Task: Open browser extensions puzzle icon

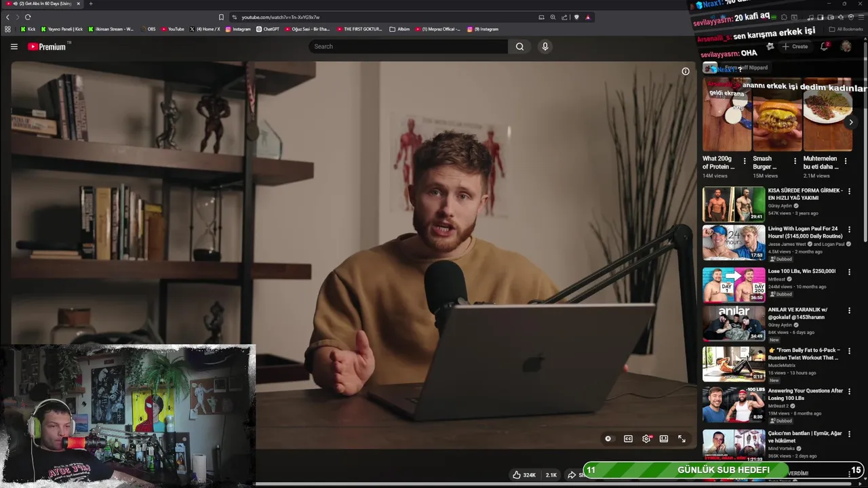Action: click(784, 17)
